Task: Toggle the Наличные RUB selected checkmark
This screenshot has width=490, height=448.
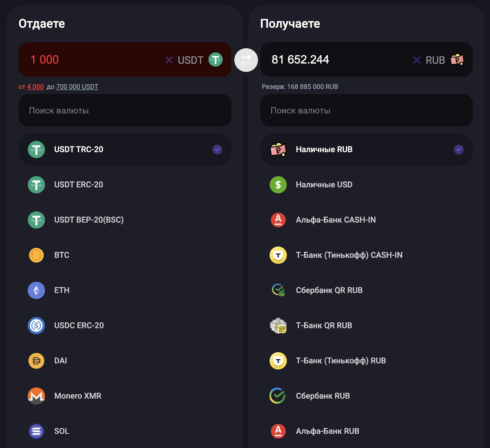Action: [458, 150]
